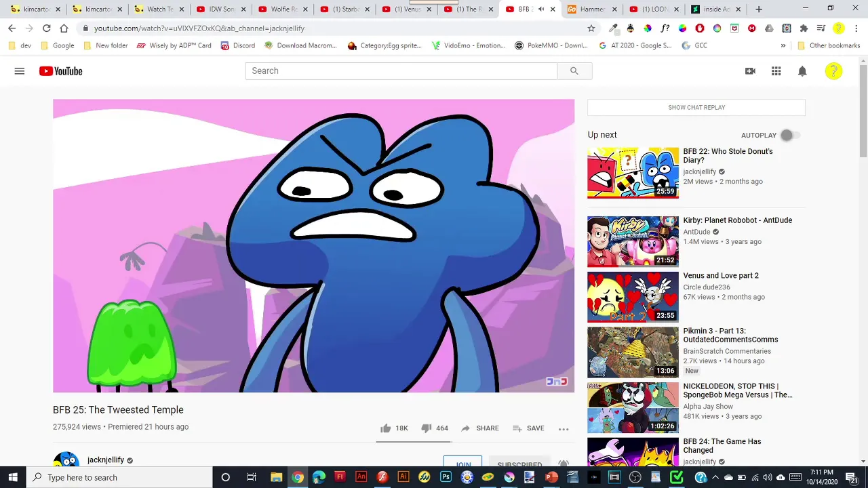Expand the bookmarks overflow chevron
The height and width of the screenshot is (488, 868).
click(x=783, y=45)
